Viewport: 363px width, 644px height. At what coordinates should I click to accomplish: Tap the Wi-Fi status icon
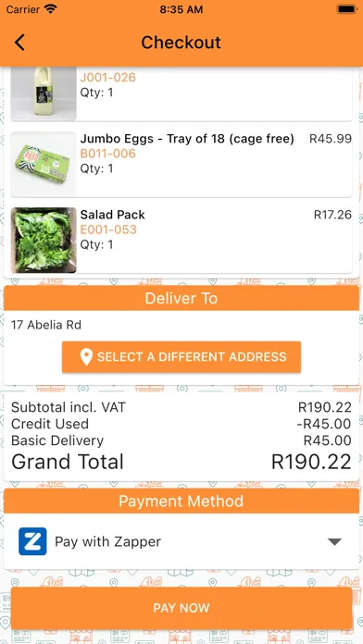click(51, 9)
